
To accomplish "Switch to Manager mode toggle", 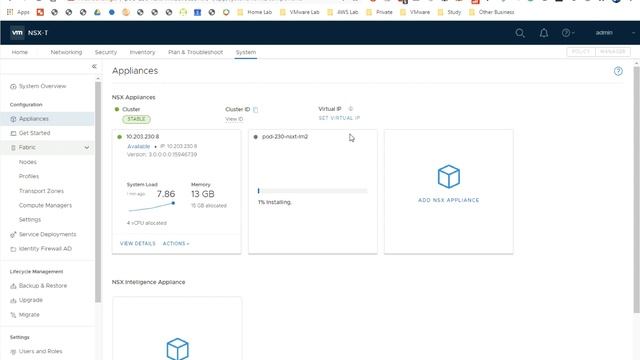I will click(x=613, y=52).
